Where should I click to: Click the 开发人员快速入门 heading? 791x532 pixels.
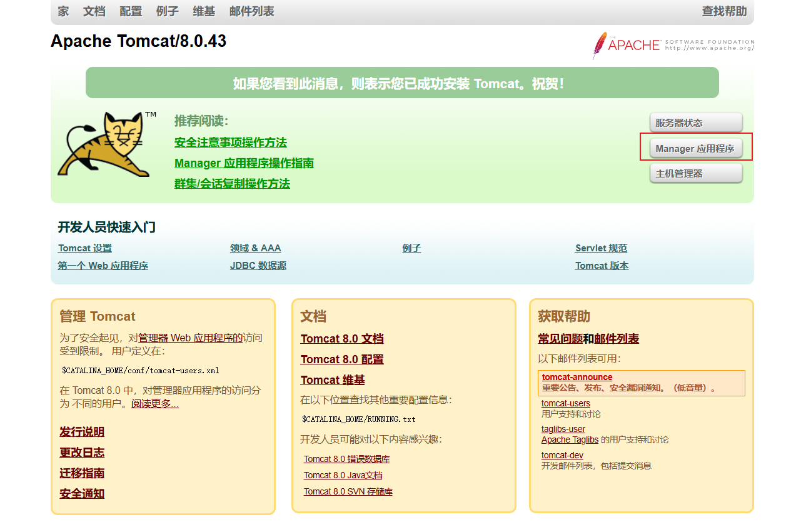pos(107,227)
